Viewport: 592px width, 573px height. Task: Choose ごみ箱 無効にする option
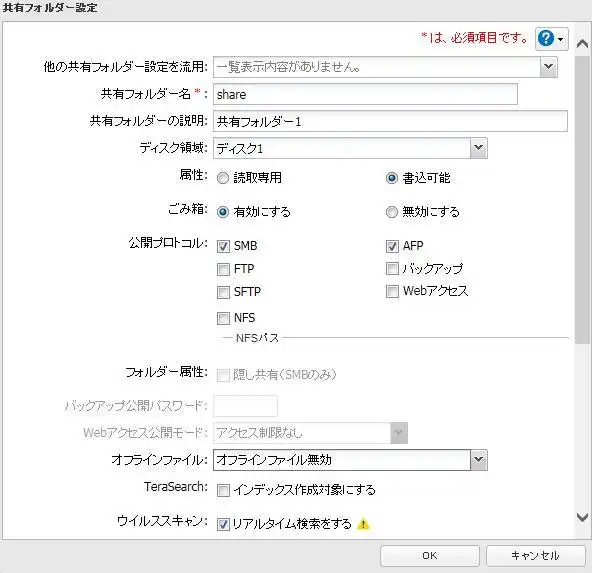(392, 212)
